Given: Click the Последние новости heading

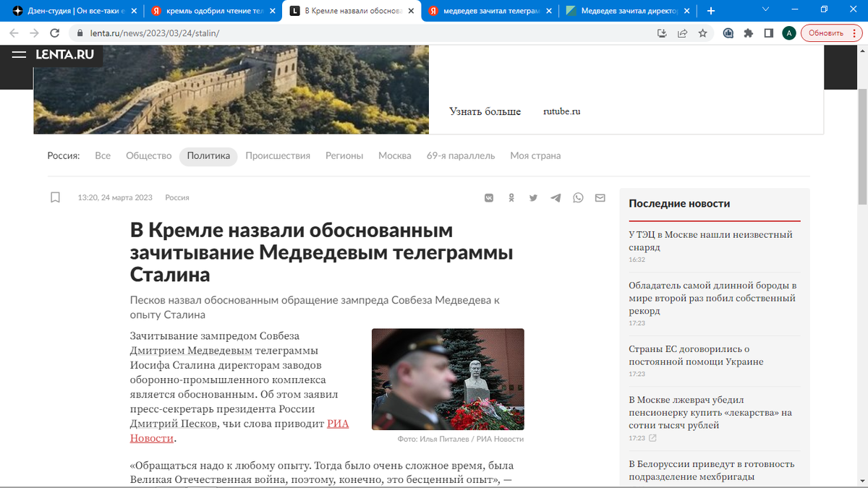Looking at the screenshot, I should click(679, 204).
